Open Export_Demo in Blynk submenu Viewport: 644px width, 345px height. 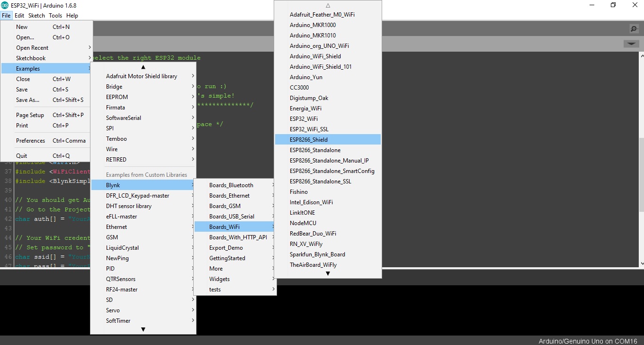coord(235,248)
